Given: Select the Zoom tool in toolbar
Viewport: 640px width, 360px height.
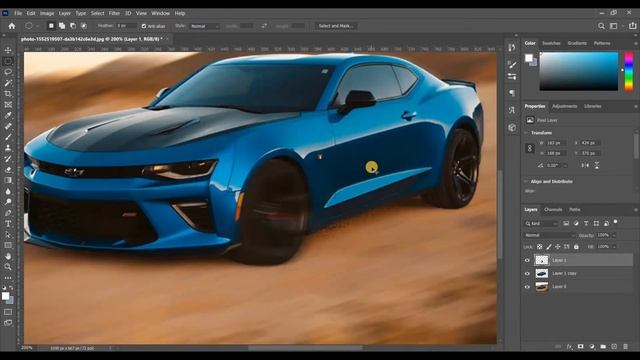Looking at the screenshot, I should coord(8,267).
